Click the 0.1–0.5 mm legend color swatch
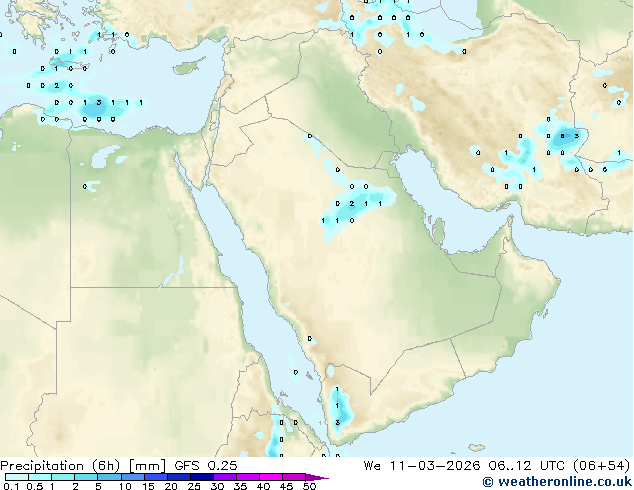Image resolution: width=634 pixels, height=490 pixels. (x=17, y=477)
